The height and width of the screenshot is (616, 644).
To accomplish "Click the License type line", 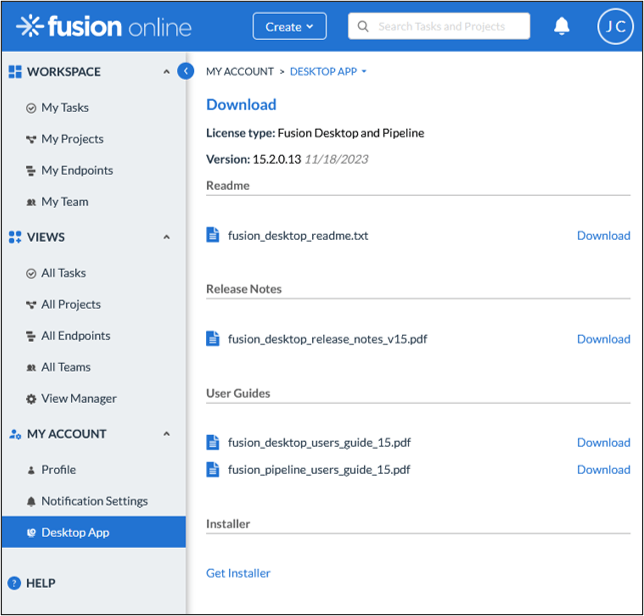I will (315, 133).
